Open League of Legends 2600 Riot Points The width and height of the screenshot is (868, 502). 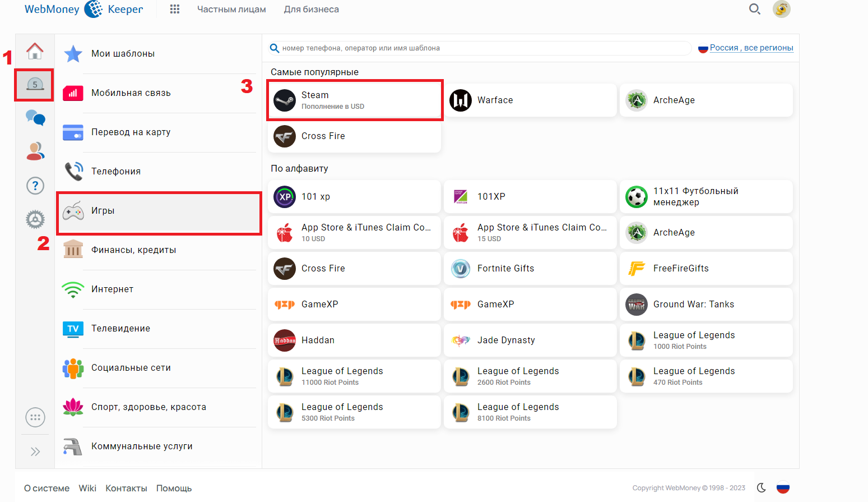pos(530,376)
